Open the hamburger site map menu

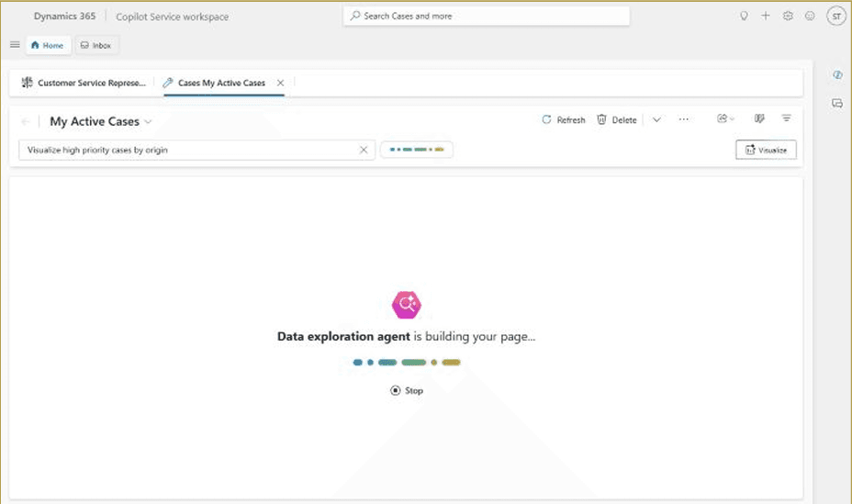(16, 45)
